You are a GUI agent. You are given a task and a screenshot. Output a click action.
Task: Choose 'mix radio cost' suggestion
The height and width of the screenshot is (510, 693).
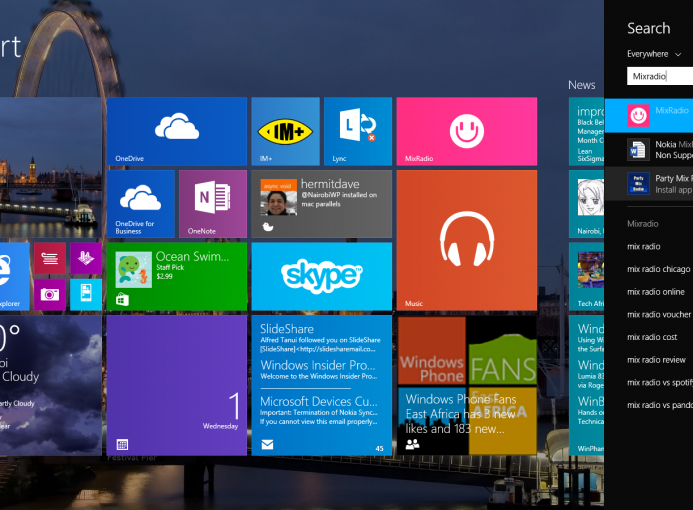(652, 337)
